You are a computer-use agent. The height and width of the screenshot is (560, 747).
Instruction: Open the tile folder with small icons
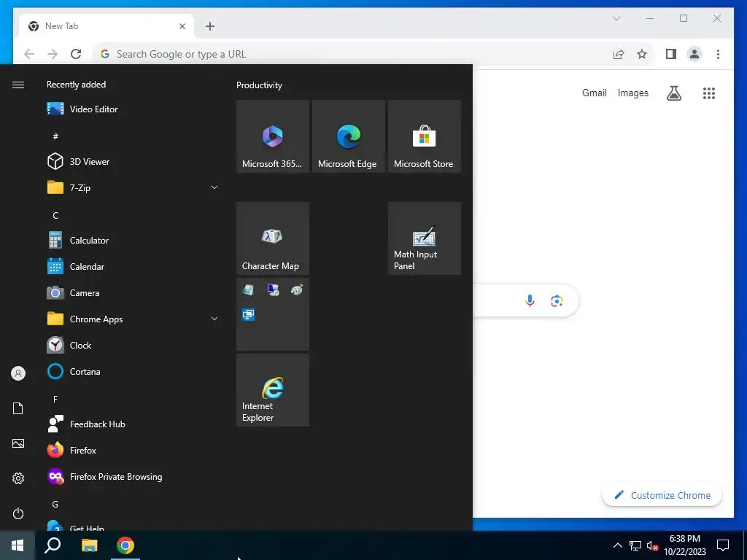(273, 314)
